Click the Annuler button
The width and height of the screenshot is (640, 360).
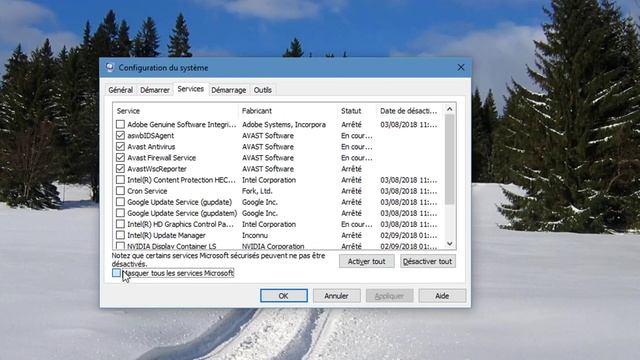pyautogui.click(x=336, y=296)
